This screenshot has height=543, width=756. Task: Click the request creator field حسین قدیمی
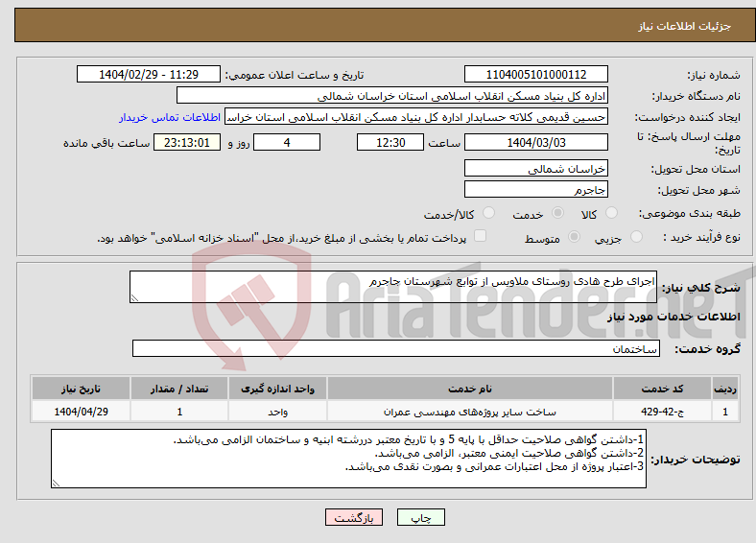416,117
